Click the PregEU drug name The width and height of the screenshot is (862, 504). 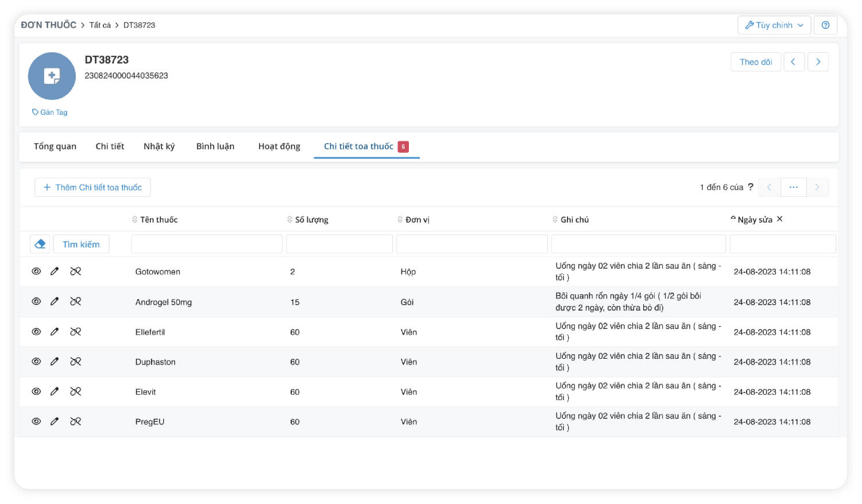(x=150, y=421)
